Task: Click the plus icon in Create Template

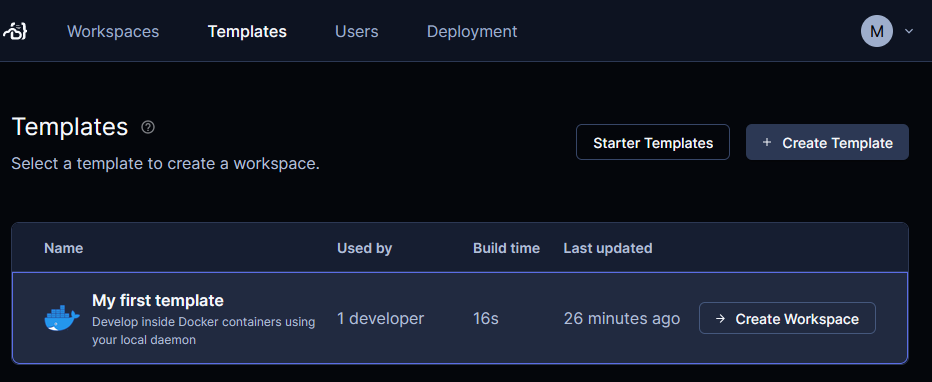Action: click(x=767, y=143)
